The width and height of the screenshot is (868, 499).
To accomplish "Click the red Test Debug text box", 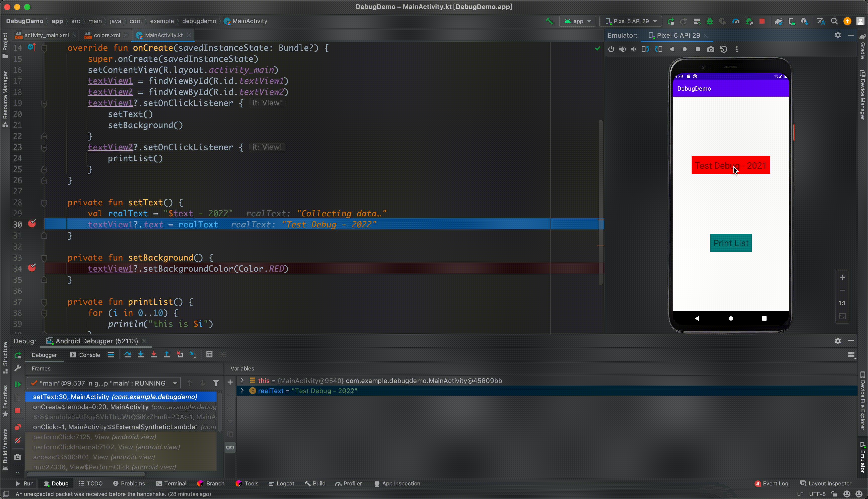I will pos(731,165).
